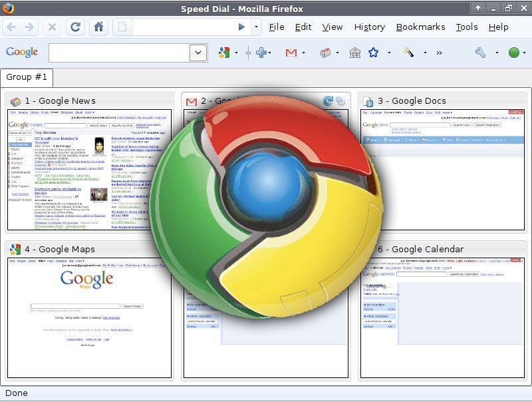
Task: Click the Google News icon in the toolbar
Action: click(x=325, y=53)
